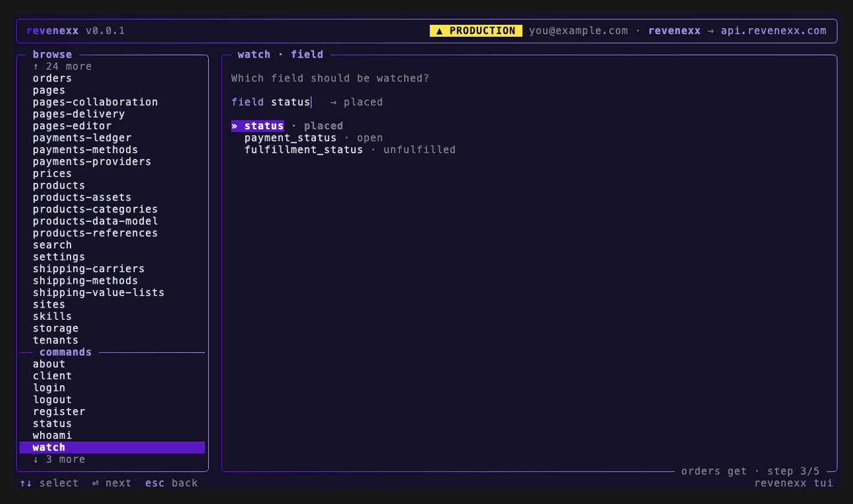
Task: Open shipping-value-lists entry
Action: (98, 293)
